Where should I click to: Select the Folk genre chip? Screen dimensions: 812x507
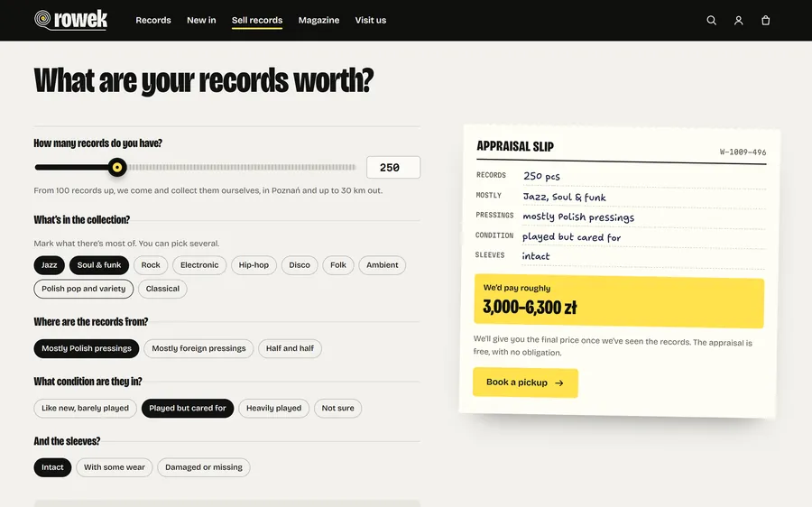coord(338,265)
